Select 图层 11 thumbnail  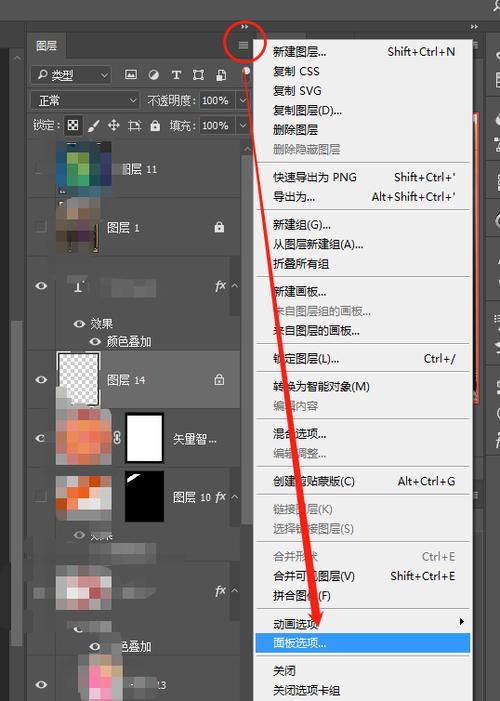[84, 169]
